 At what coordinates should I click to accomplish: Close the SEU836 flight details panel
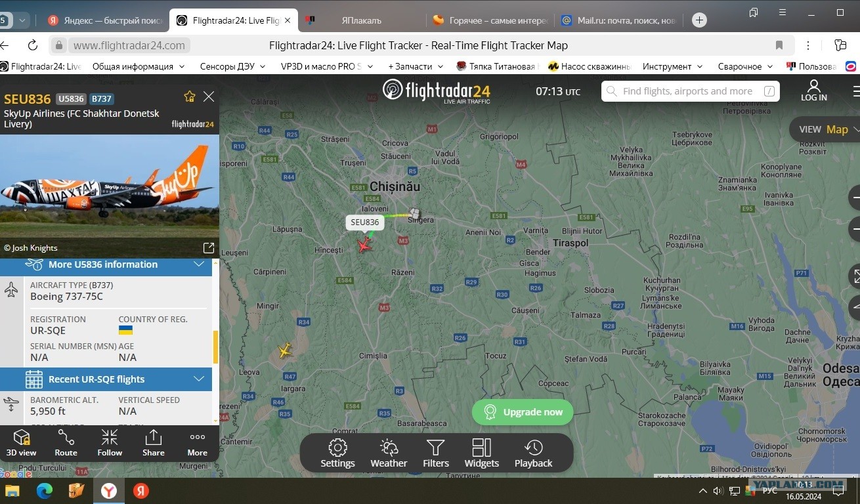point(209,97)
